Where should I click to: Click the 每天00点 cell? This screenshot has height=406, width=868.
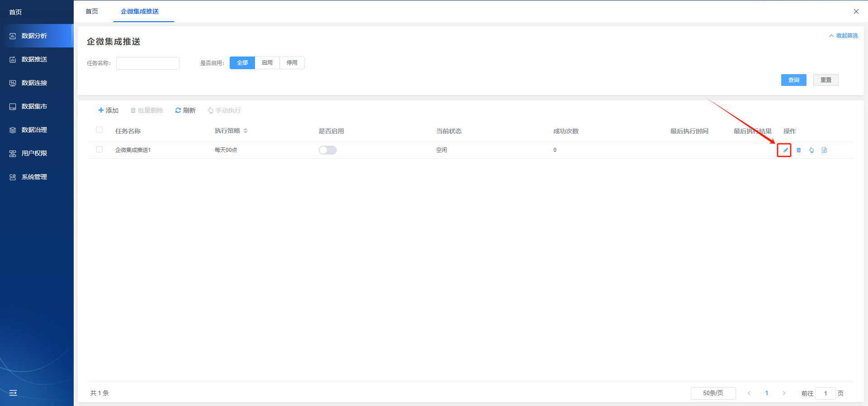point(226,150)
